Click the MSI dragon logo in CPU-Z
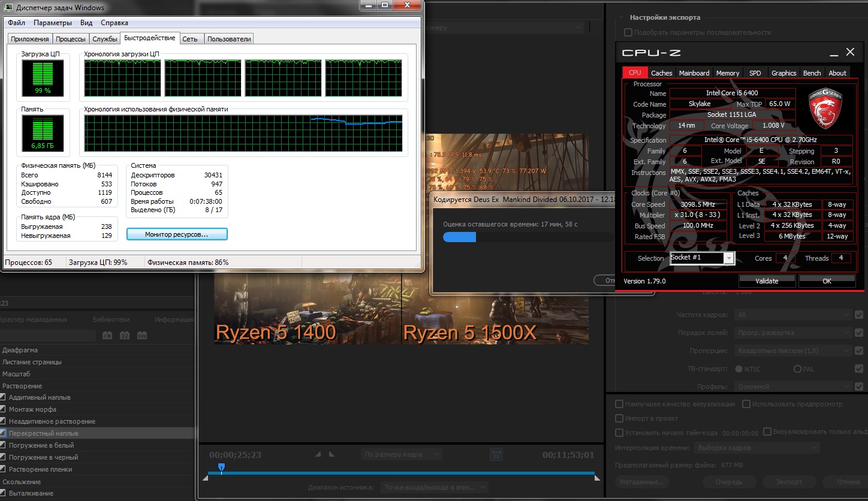This screenshot has width=868, height=501. (x=825, y=110)
